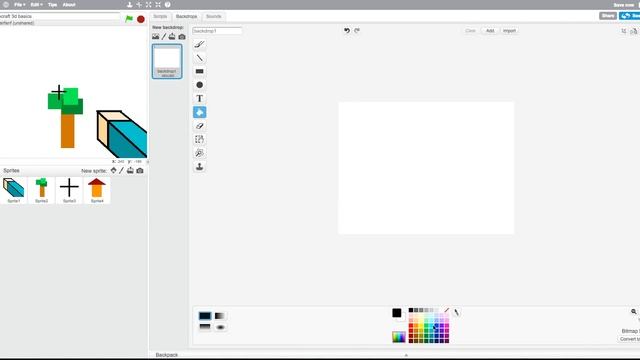The height and width of the screenshot is (360, 640).
Task: Click the red stop button
Action: [x=141, y=19]
